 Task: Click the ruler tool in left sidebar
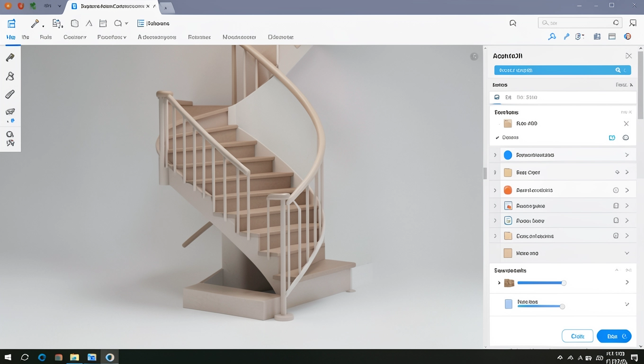click(x=10, y=94)
